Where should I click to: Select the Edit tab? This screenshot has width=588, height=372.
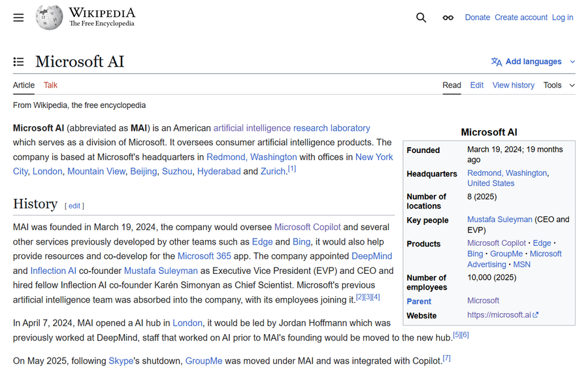[477, 85]
